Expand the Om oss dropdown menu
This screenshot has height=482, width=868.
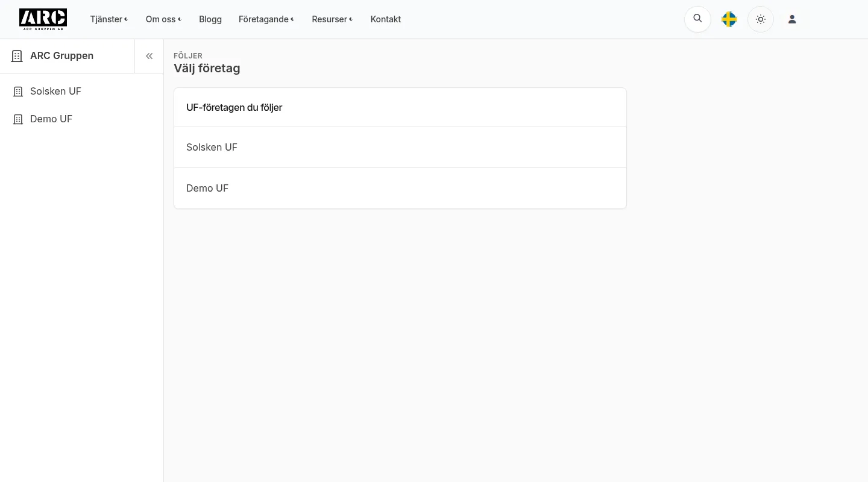[163, 19]
